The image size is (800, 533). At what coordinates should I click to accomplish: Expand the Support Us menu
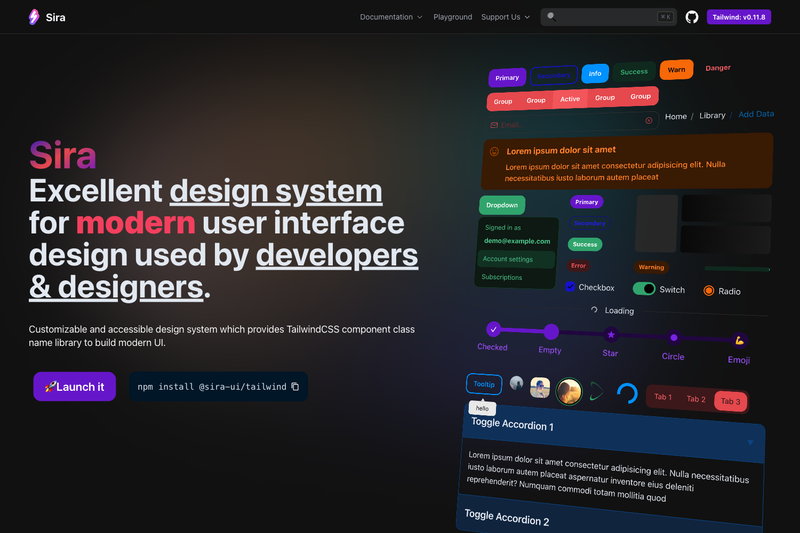[506, 17]
